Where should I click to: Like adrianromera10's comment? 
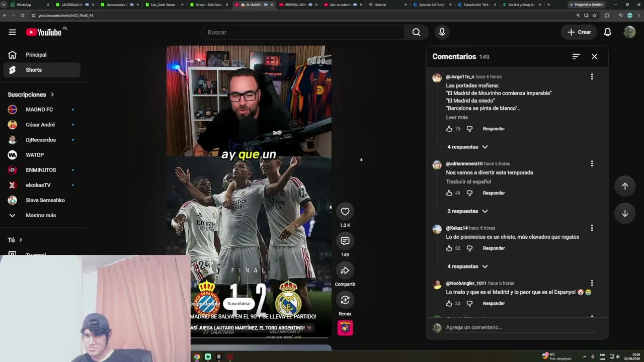click(449, 193)
